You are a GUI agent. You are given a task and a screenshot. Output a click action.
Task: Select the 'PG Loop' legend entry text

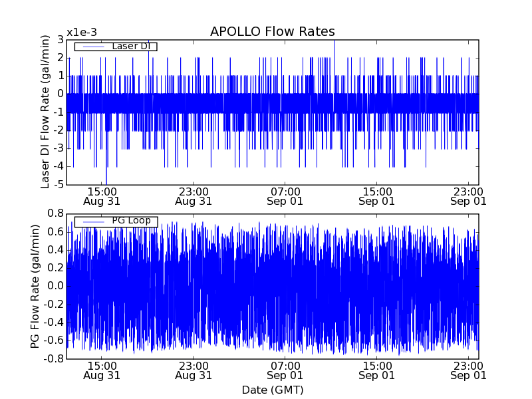tap(130, 221)
